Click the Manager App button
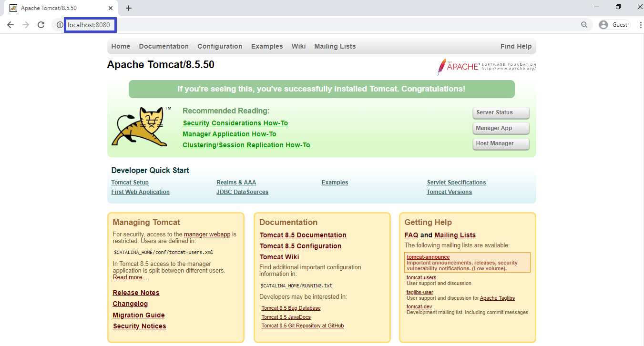The width and height of the screenshot is (644, 346). pos(501,128)
